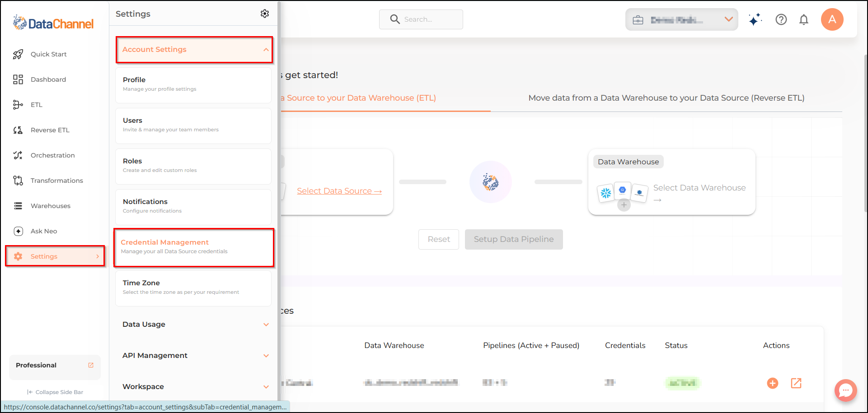The image size is (868, 413).
Task: Click the Credentials column header
Action: coord(625,346)
